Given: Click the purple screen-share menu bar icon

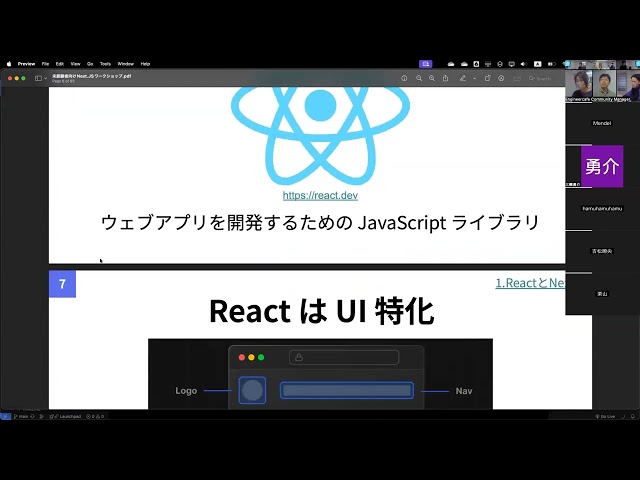Looking at the screenshot, I should pos(425,64).
